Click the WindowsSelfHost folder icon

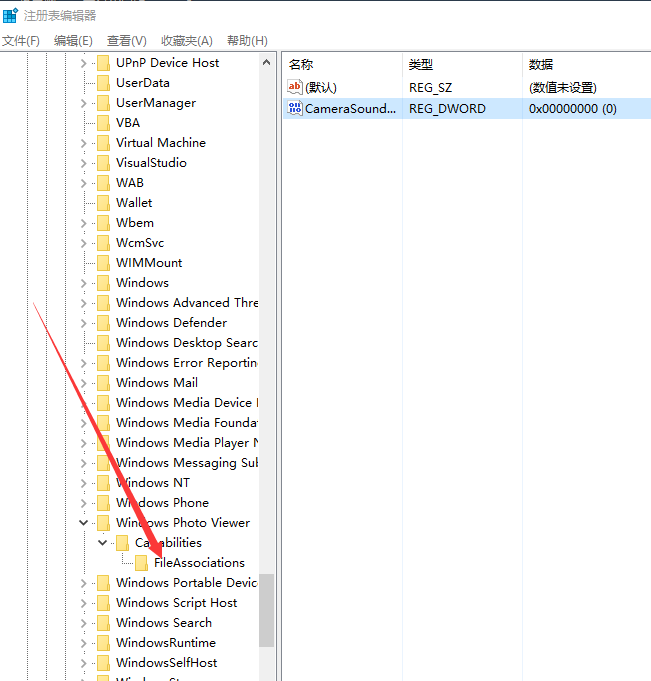pyautogui.click(x=103, y=662)
